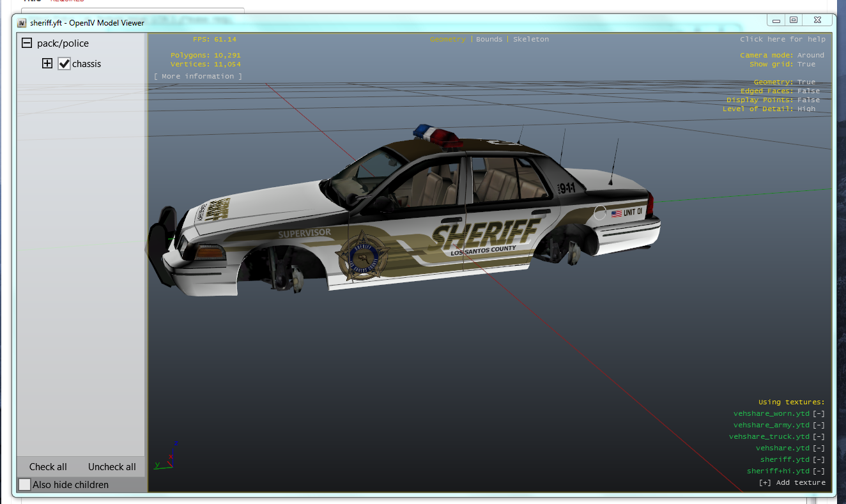Viewport: 846px width, 504px height.
Task: Remove the vehshare_truck.ytd texture
Action: pos(819,437)
